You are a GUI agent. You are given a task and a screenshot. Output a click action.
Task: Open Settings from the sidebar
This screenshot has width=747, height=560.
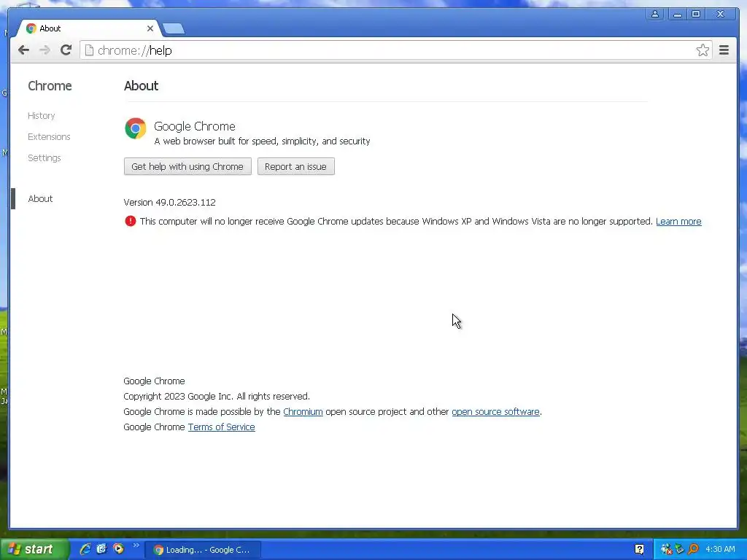click(x=44, y=157)
